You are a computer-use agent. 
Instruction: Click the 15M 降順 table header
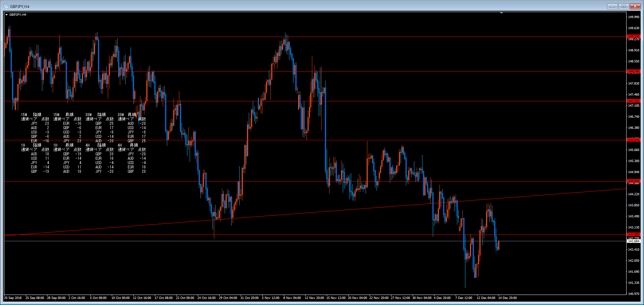click(31, 115)
